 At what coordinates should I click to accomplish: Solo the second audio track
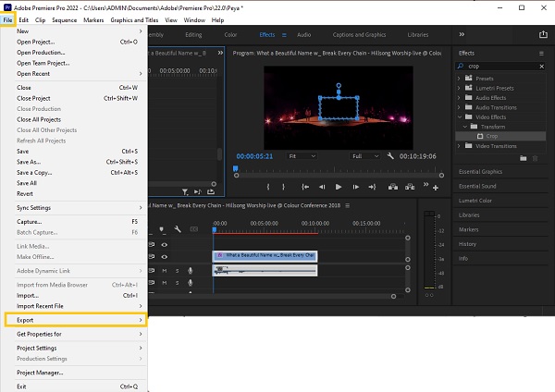177,283
